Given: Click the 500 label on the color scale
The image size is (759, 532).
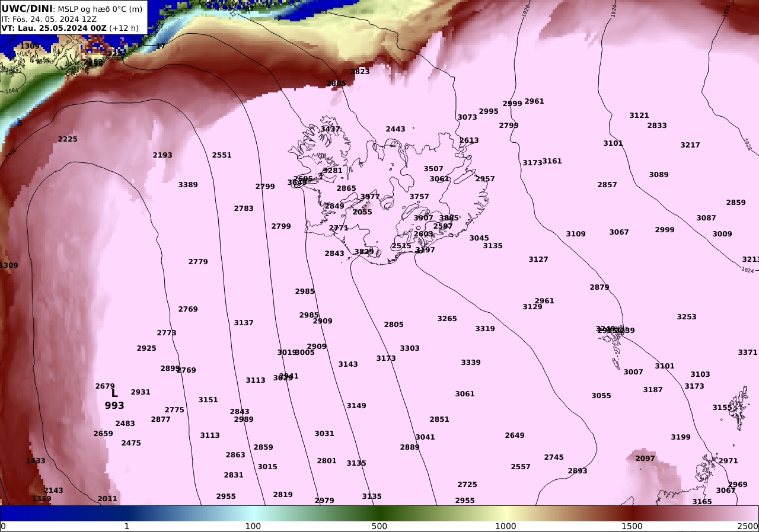Looking at the screenshot, I should (x=379, y=526).
